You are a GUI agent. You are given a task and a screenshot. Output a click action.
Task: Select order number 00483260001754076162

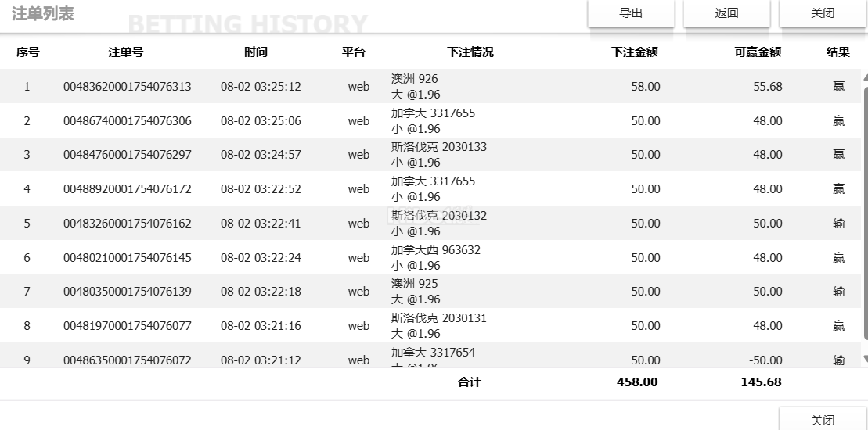pos(128,224)
